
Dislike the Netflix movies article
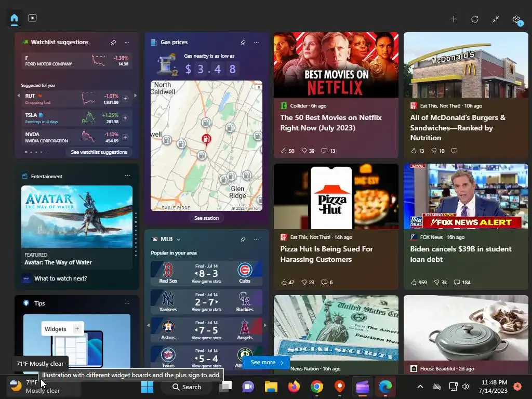[x=308, y=151]
